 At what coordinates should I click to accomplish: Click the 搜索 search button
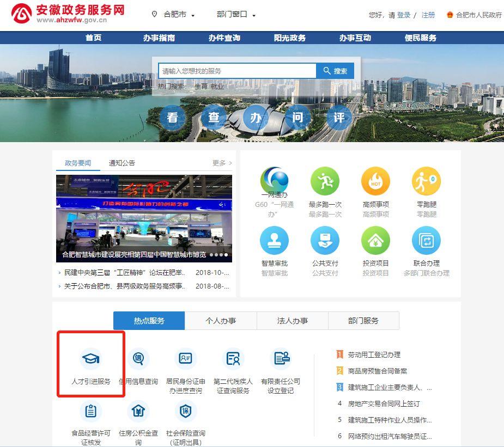[x=335, y=71]
